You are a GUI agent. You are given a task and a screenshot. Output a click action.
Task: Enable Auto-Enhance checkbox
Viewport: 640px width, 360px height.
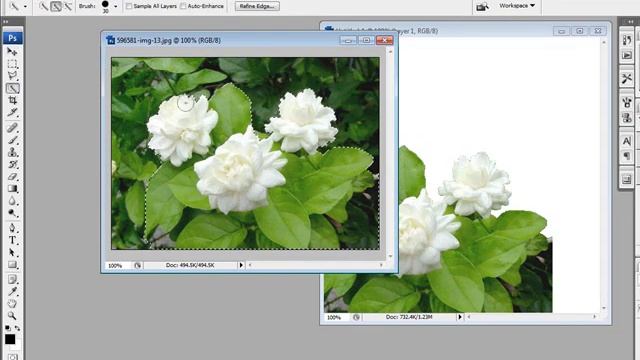[x=183, y=6]
